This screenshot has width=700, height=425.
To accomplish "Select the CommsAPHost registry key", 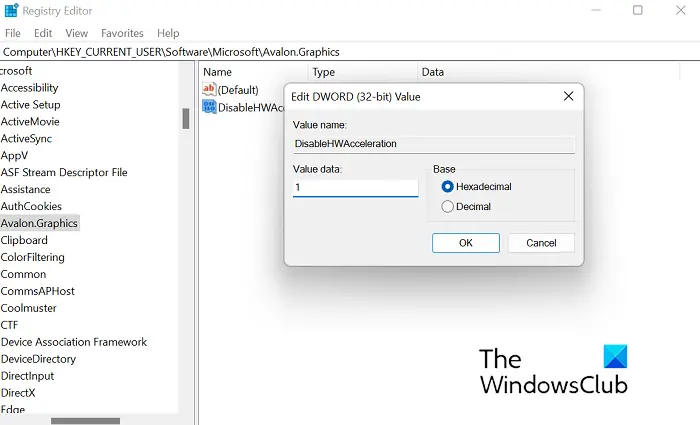I will (x=38, y=291).
